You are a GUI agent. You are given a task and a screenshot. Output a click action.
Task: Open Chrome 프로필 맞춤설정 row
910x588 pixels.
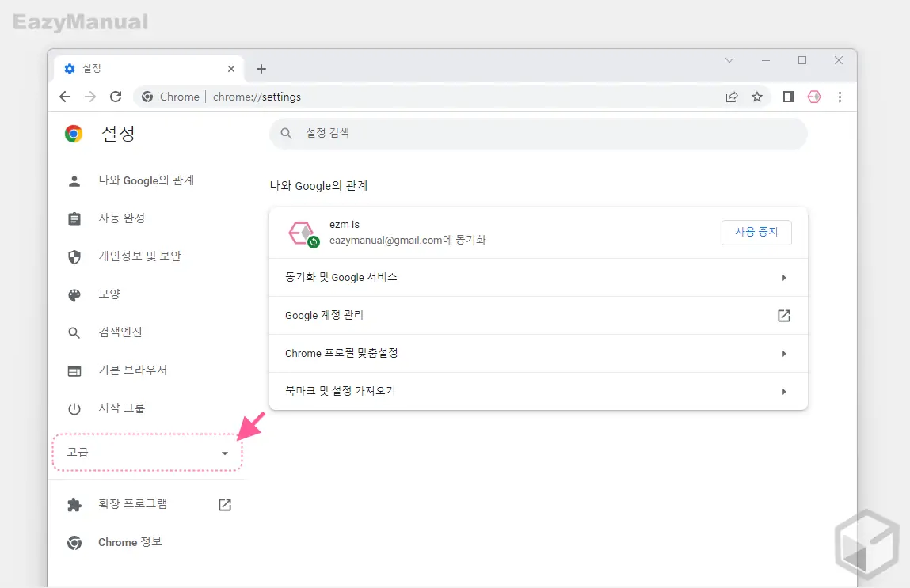539,354
